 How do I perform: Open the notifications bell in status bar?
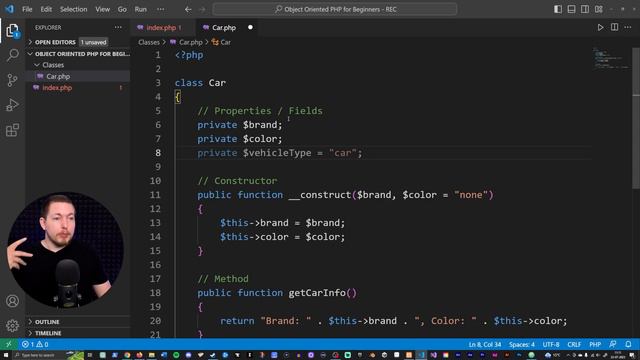point(628,344)
